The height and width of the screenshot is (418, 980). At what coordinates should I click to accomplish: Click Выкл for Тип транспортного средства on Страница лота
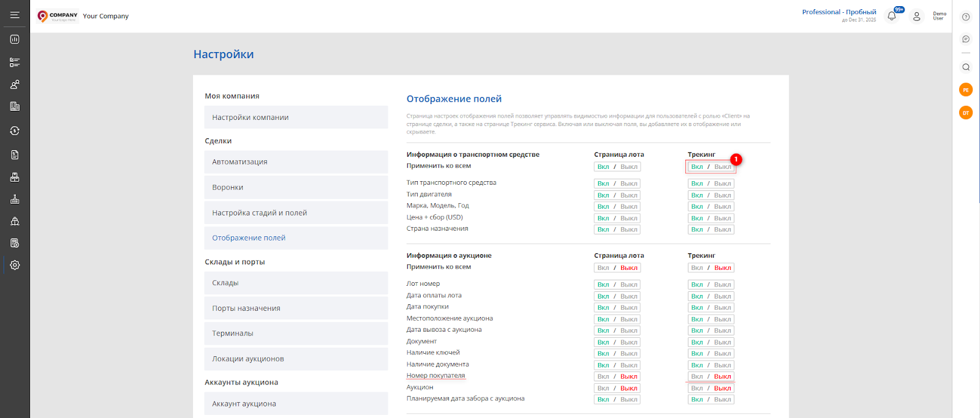coord(629,184)
